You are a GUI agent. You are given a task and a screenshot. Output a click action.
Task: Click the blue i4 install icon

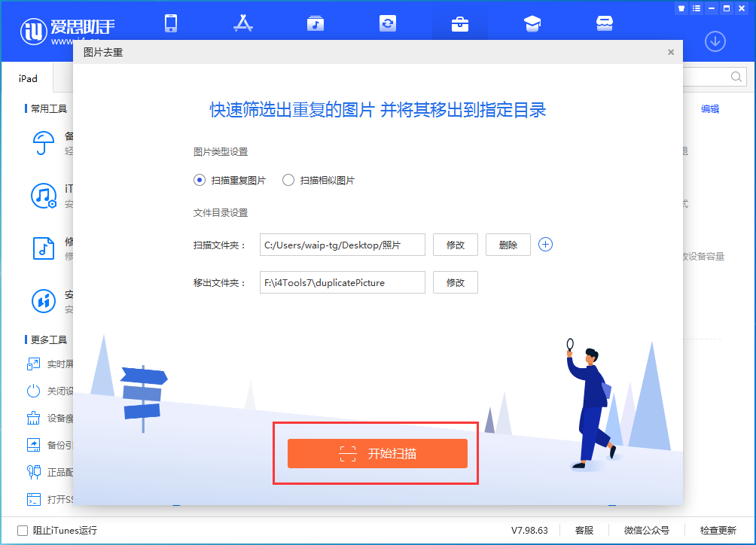tap(44, 301)
